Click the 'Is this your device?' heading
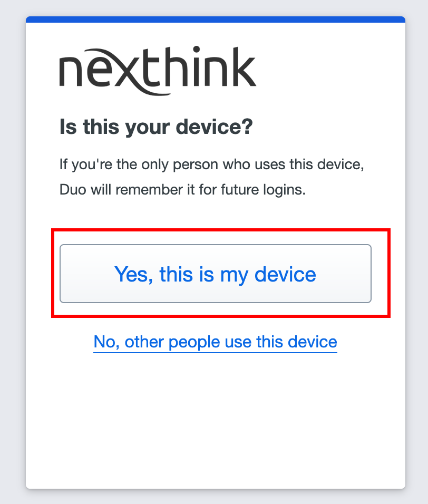The image size is (428, 504). (x=156, y=127)
